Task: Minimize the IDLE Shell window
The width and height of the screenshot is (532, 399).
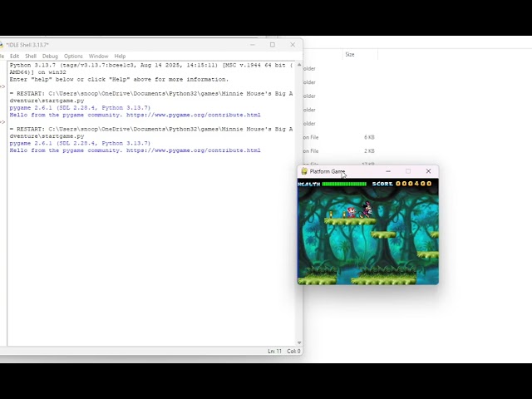Action: tap(253, 45)
